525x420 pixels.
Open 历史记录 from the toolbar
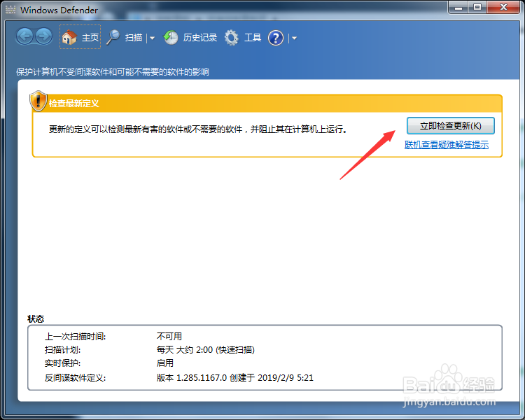[x=200, y=38]
